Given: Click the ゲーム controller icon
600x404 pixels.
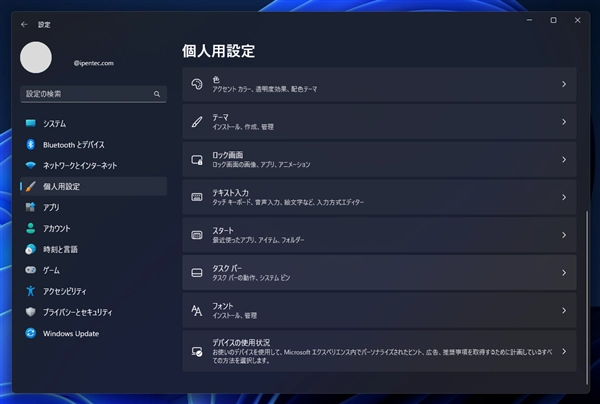Looking at the screenshot, I should [31, 270].
